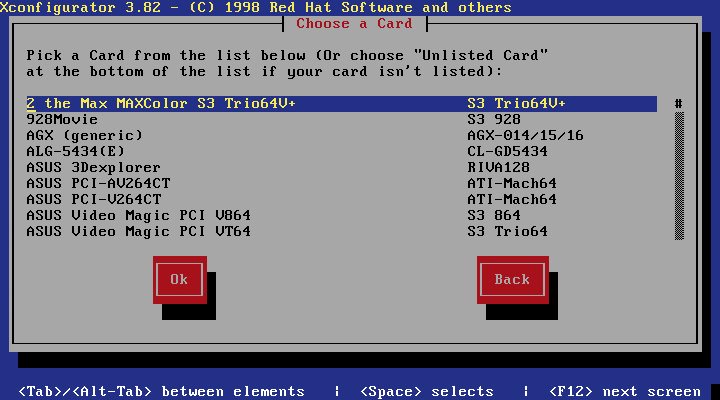Image resolution: width=720 pixels, height=400 pixels.
Task: Click the S3 864 chipset label
Action: click(x=494, y=215)
